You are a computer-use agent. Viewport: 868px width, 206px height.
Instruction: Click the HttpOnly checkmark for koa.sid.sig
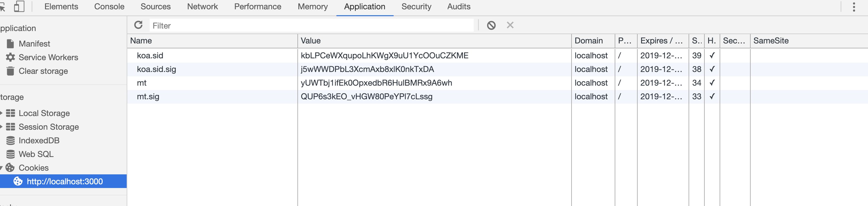point(712,69)
